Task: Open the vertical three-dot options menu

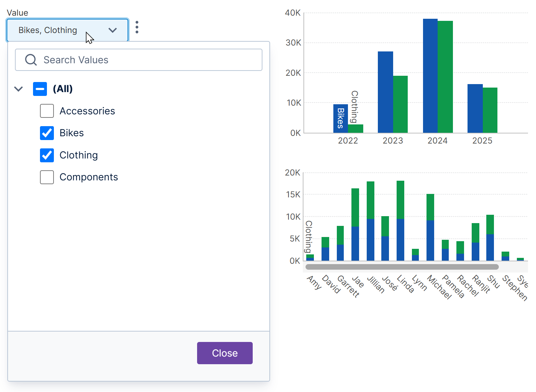Action: pos(137,27)
